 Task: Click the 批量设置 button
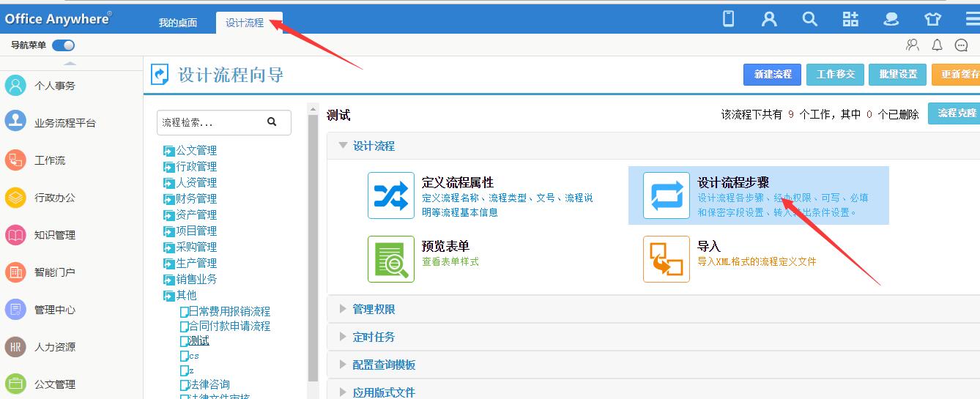pos(898,75)
